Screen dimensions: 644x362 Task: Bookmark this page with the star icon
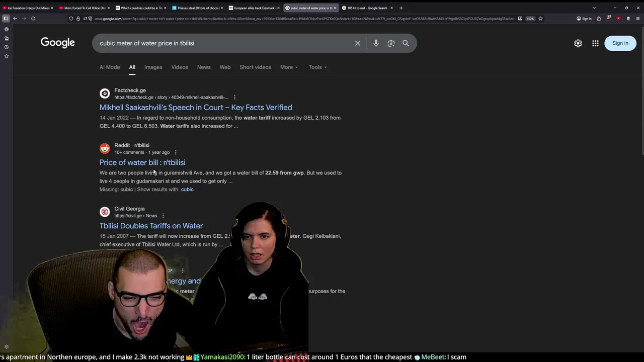[x=540, y=19]
